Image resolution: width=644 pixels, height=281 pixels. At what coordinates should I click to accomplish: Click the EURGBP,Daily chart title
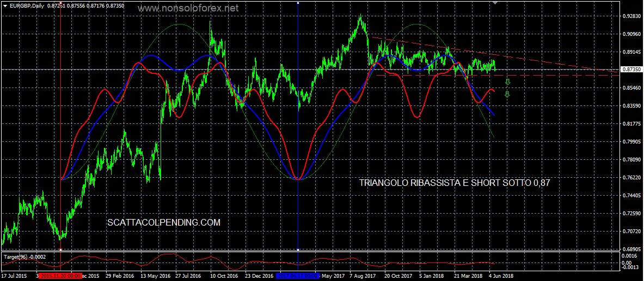tap(28, 6)
